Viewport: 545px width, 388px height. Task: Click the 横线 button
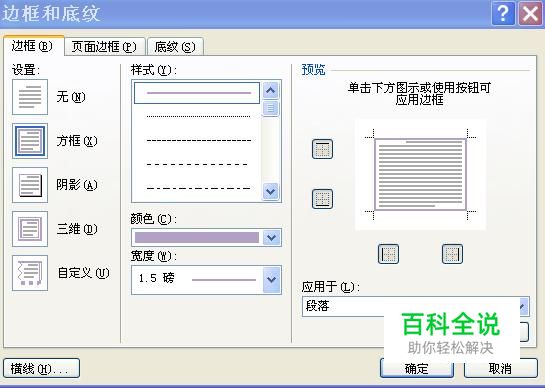(42, 369)
